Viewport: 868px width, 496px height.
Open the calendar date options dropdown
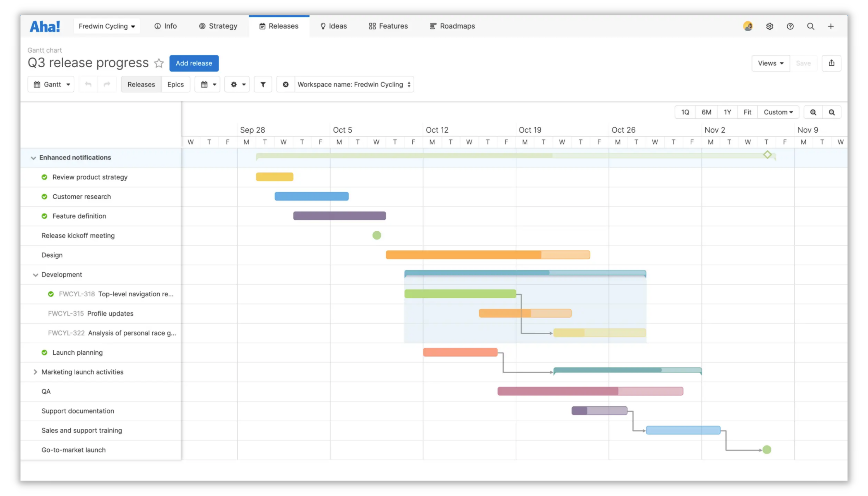(208, 84)
